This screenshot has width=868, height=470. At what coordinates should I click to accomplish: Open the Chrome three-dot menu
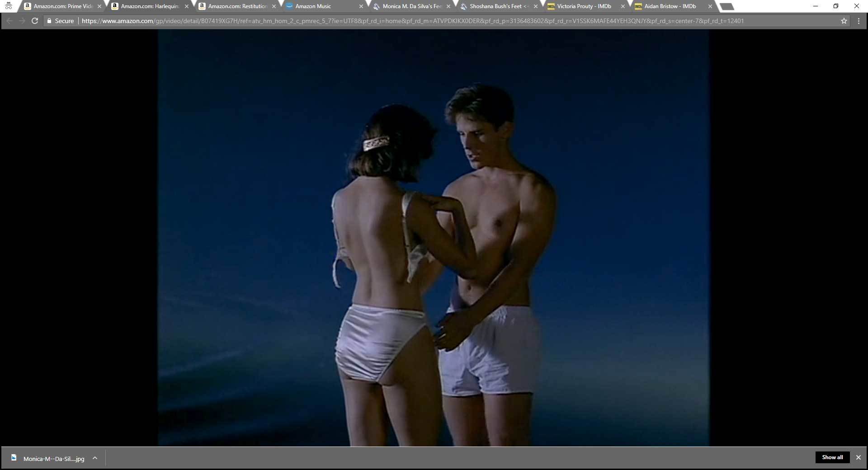pyautogui.click(x=859, y=21)
